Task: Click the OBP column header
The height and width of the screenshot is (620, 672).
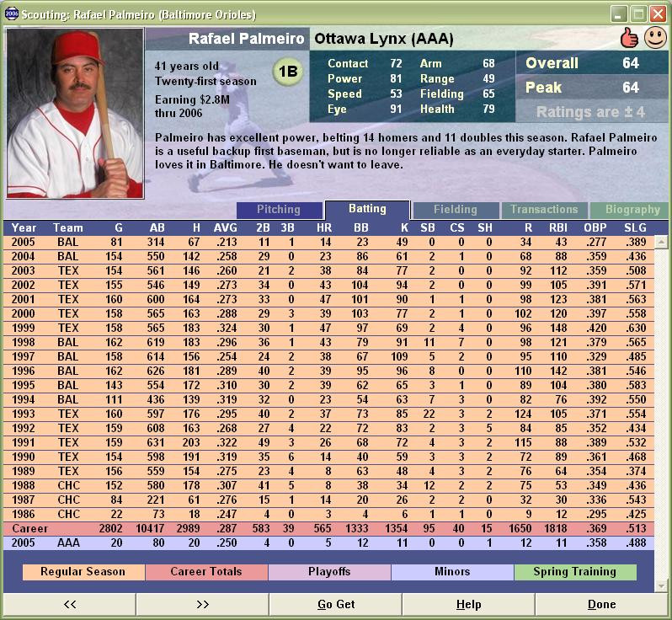Action: coord(595,227)
